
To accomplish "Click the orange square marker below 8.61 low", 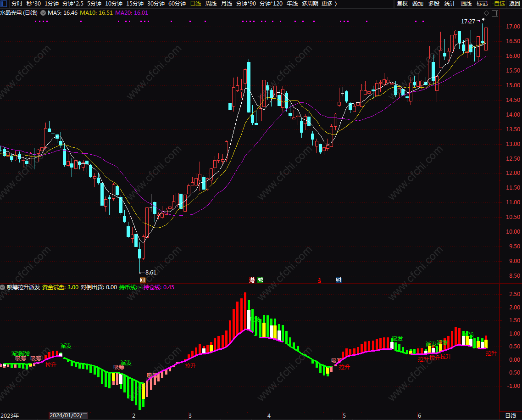I will [143, 280].
